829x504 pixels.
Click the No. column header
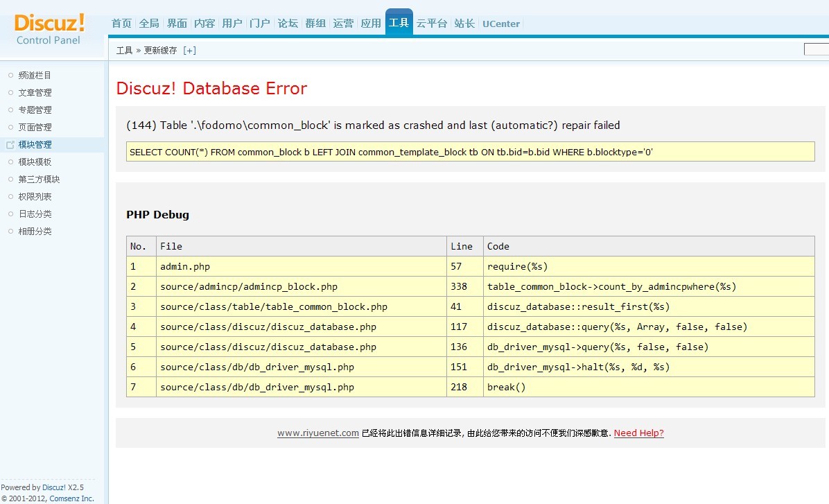coord(141,246)
